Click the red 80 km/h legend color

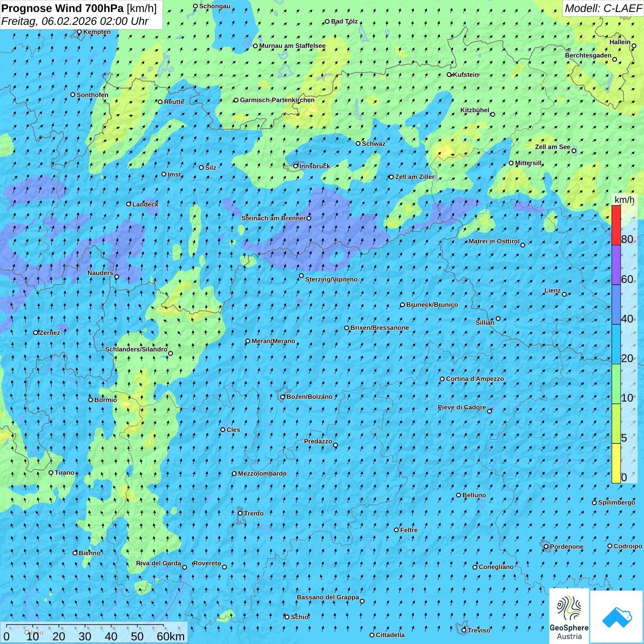click(616, 225)
